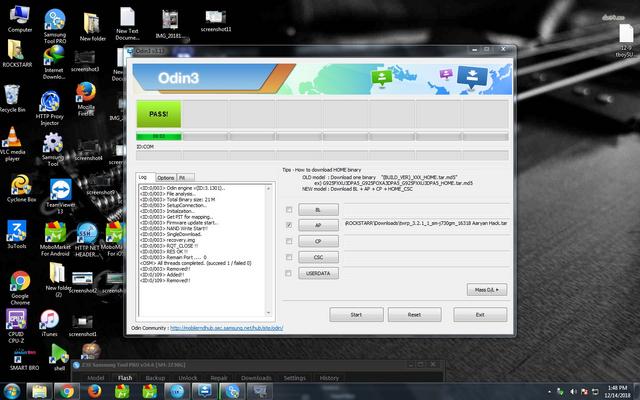The width and height of the screenshot is (640, 400).
Task: Open the Unlock tab in Samsung Tool PRO
Action: 188,378
